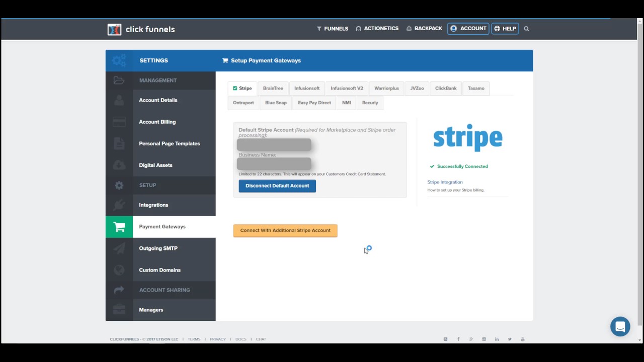Open the Intercom chat bubble
The image size is (644, 362).
(x=620, y=327)
